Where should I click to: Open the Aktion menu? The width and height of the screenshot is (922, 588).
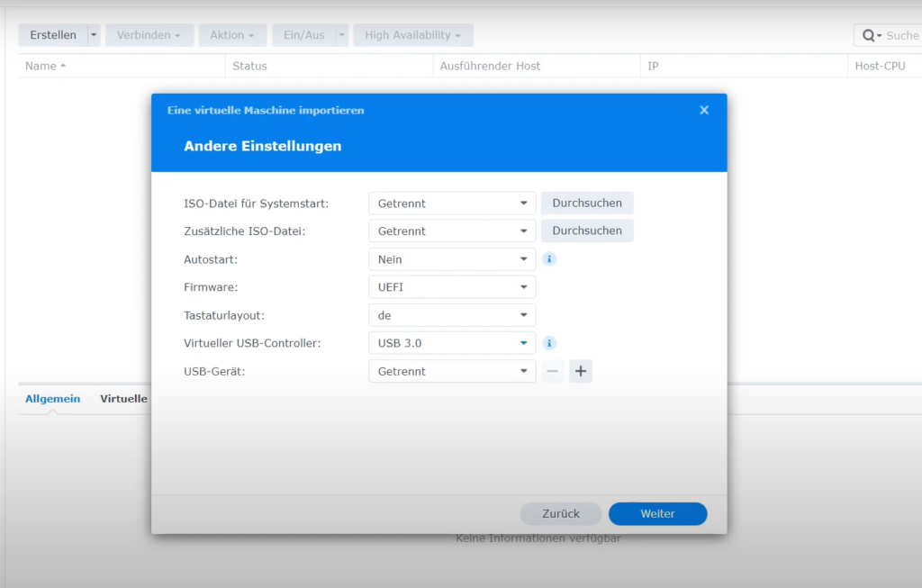(232, 35)
